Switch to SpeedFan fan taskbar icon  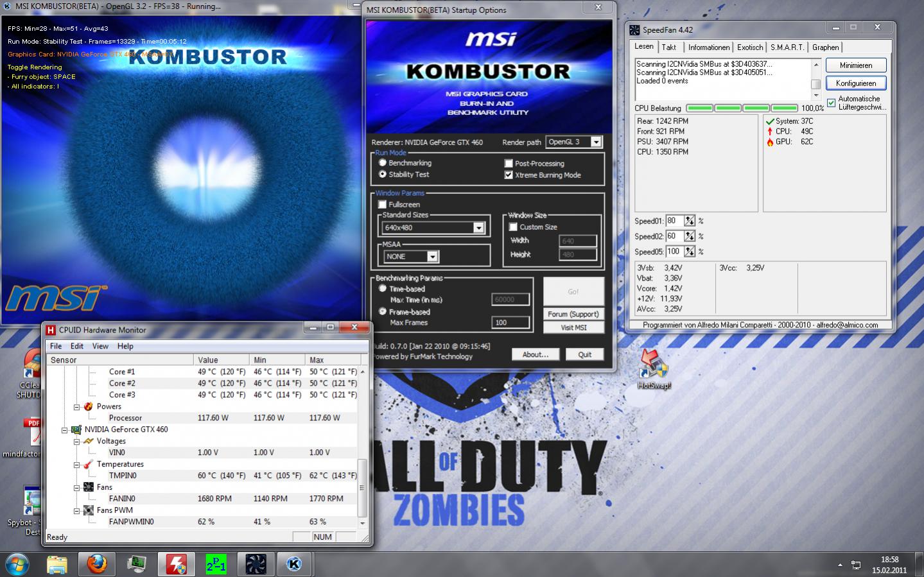tap(256, 564)
